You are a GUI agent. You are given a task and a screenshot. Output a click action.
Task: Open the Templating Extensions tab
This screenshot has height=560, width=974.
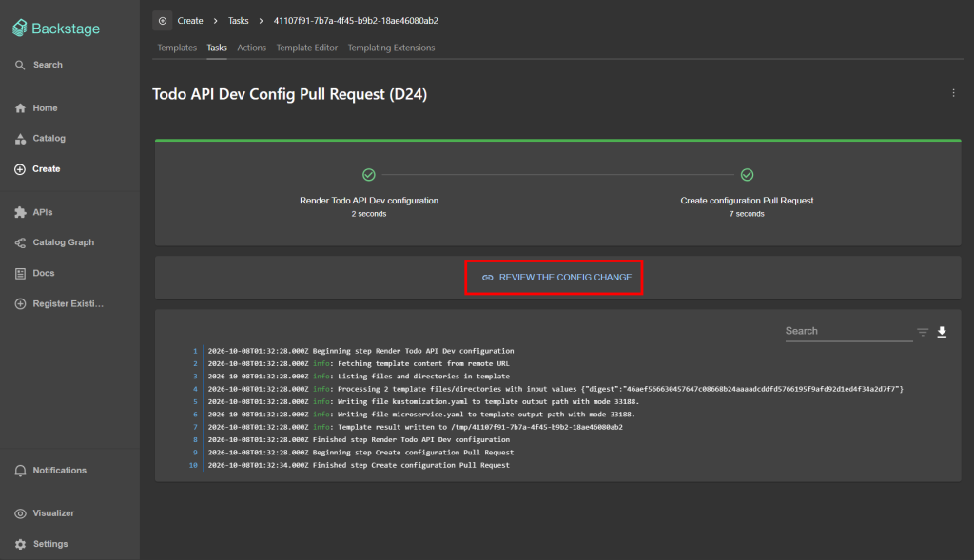[391, 48]
